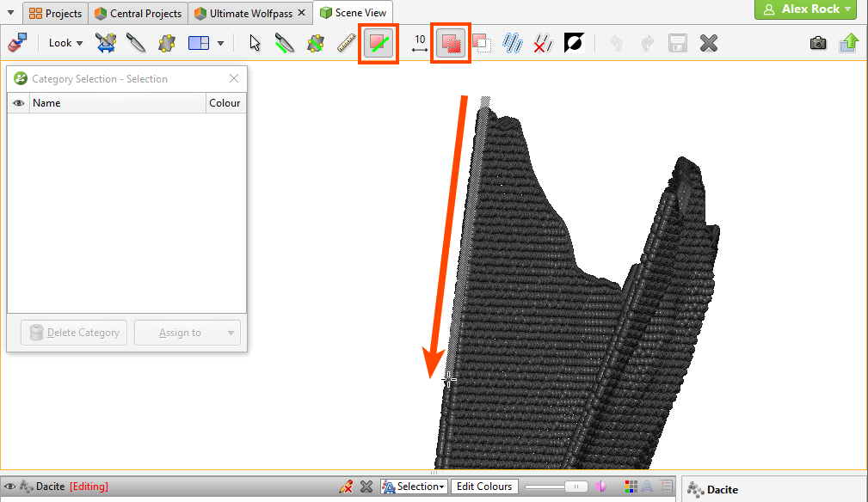Open the Selection colour dropdown

pyautogui.click(x=414, y=487)
